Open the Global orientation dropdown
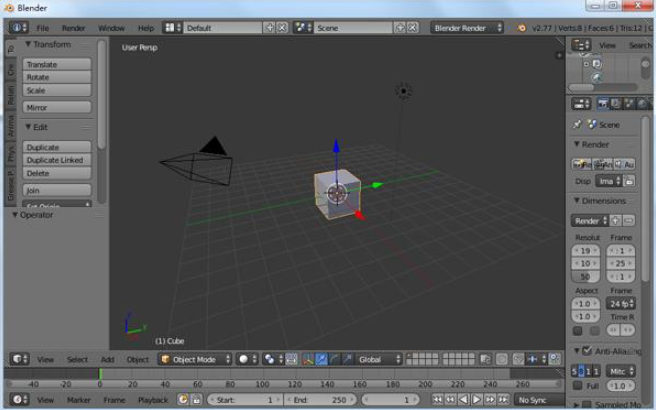The width and height of the screenshot is (656, 410). pos(379,359)
